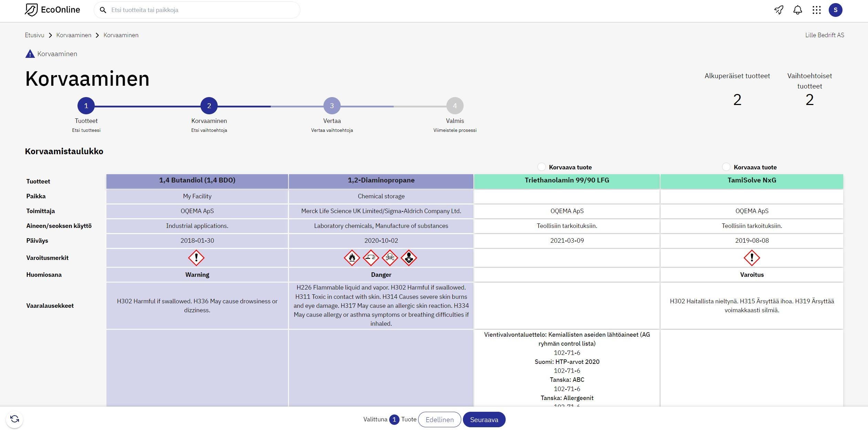This screenshot has height=430, width=868.
Task: Click the Korvaaminen warning triangle icon
Action: tap(30, 54)
